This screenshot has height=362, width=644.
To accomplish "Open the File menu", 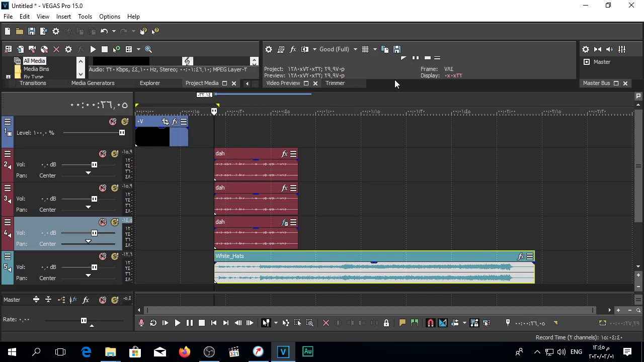I will click(x=8, y=17).
